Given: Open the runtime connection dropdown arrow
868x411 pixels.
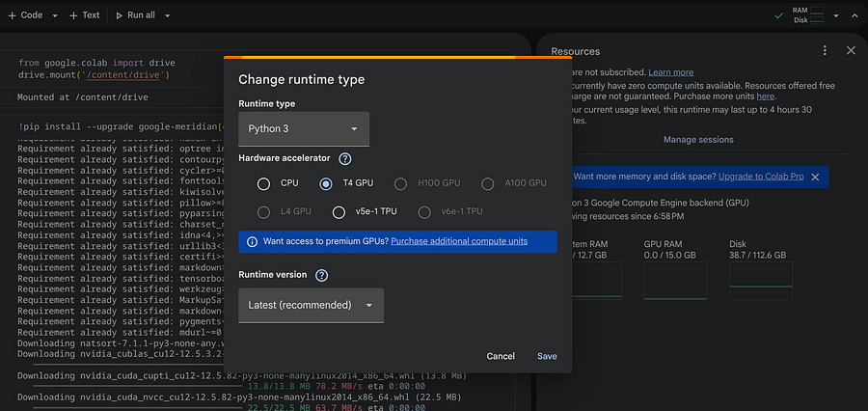Looking at the screenshot, I should click(836, 15).
